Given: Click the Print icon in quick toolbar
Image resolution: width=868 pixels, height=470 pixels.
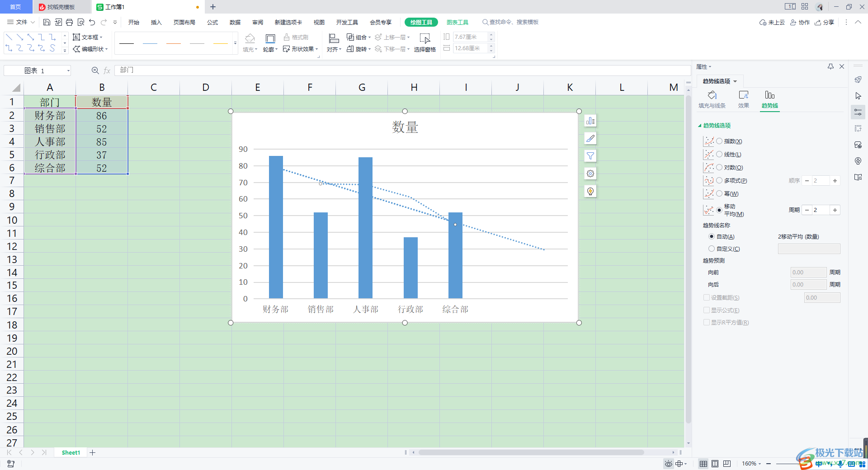Looking at the screenshot, I should pos(69,22).
